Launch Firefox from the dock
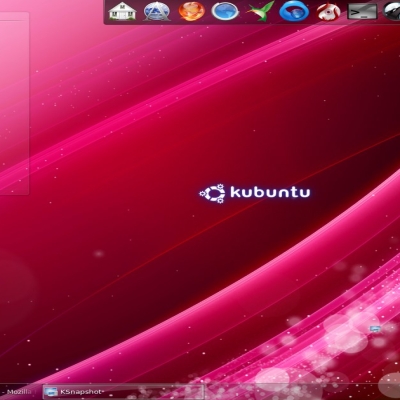 (x=191, y=11)
